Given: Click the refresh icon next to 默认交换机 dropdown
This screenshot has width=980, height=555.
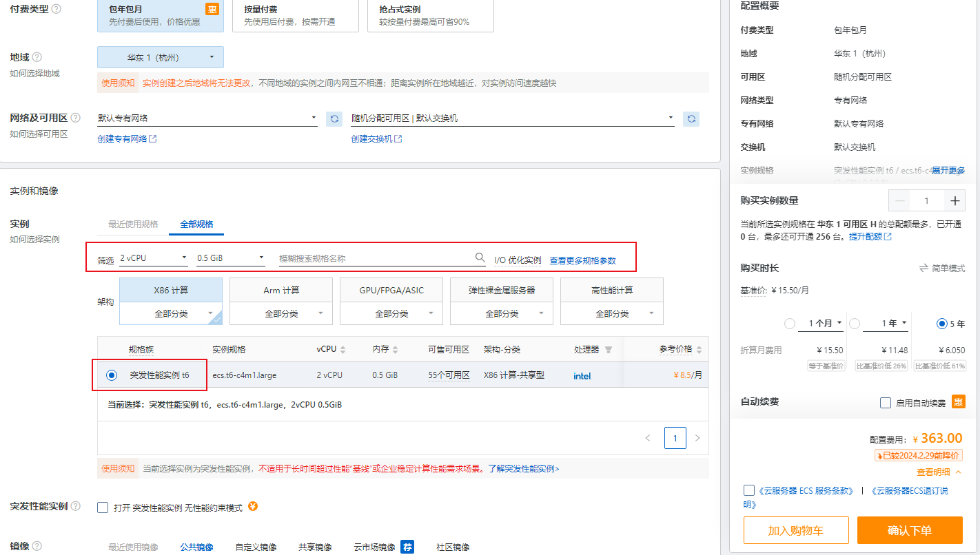Looking at the screenshot, I should point(691,118).
